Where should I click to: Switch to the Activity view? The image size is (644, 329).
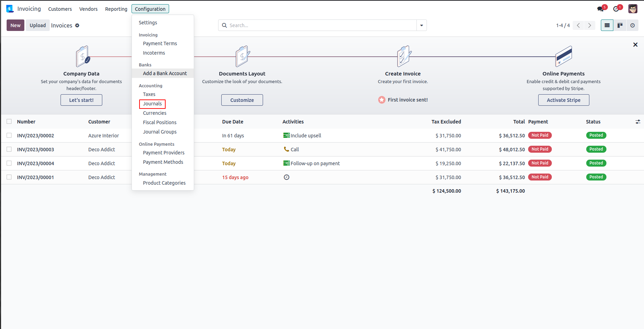point(633,25)
